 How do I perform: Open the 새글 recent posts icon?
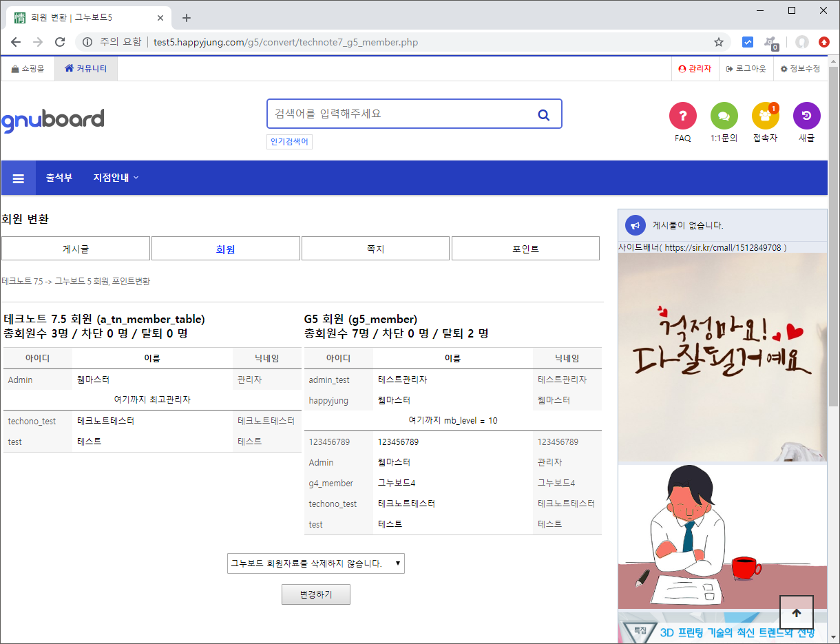[806, 116]
